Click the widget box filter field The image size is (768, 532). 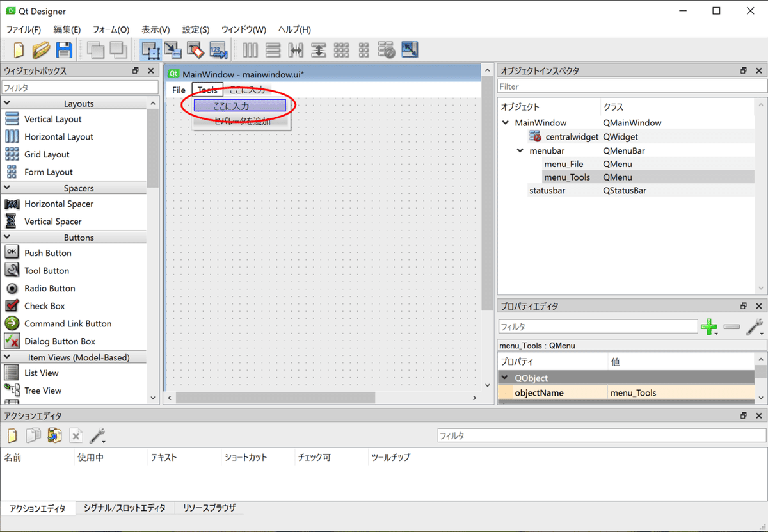pyautogui.click(x=79, y=87)
